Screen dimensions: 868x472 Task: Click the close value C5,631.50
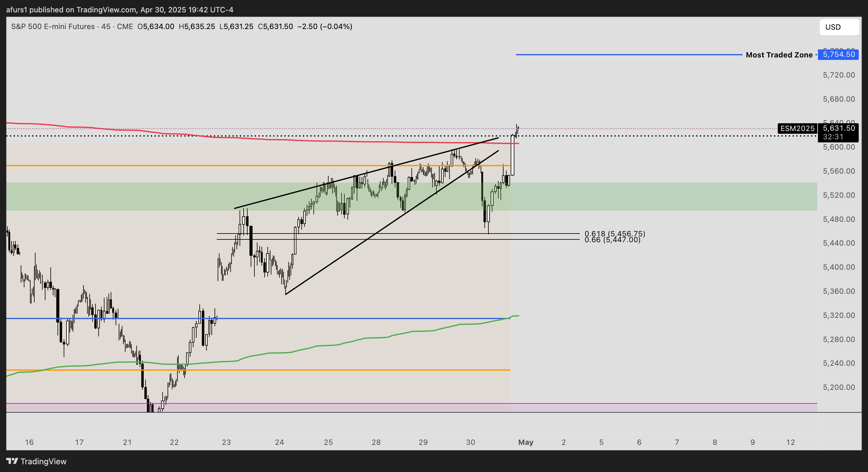click(x=275, y=27)
